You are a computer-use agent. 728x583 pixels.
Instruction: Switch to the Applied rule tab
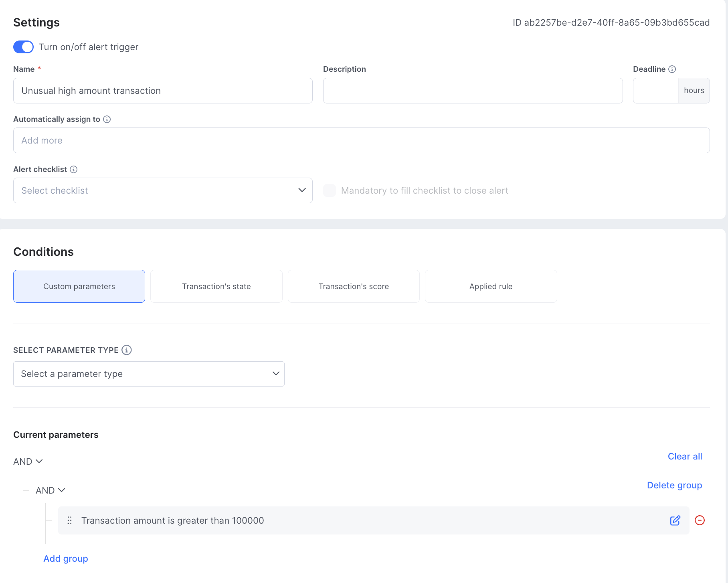(491, 286)
